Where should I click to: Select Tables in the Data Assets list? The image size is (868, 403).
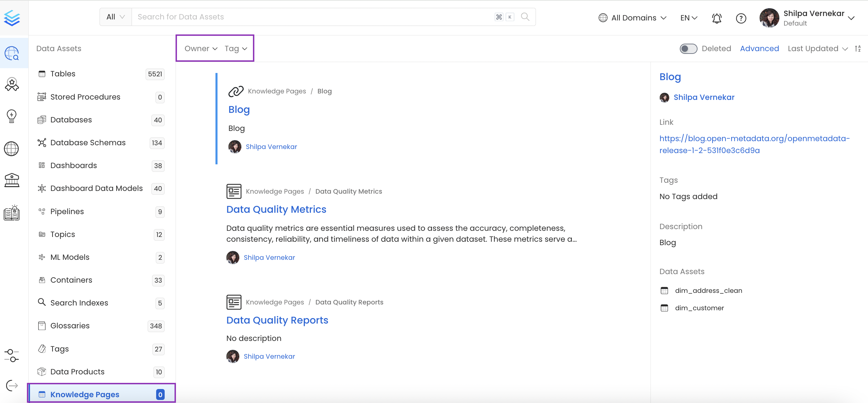point(62,74)
